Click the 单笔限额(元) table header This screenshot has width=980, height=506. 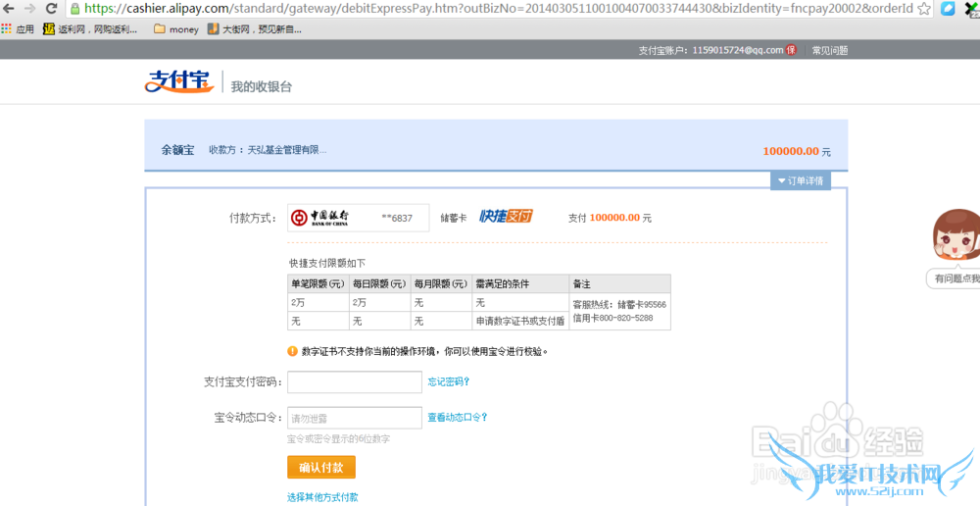[318, 284]
